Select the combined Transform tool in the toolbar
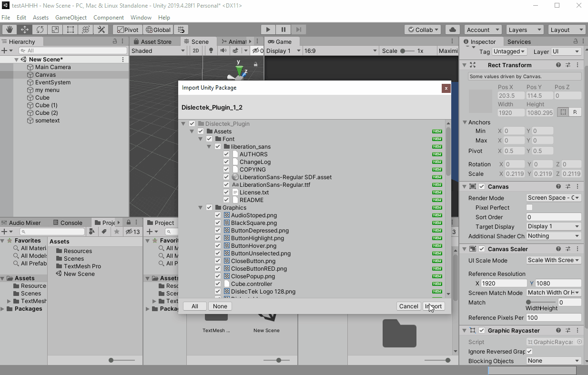This screenshot has width=588, height=375. click(86, 30)
